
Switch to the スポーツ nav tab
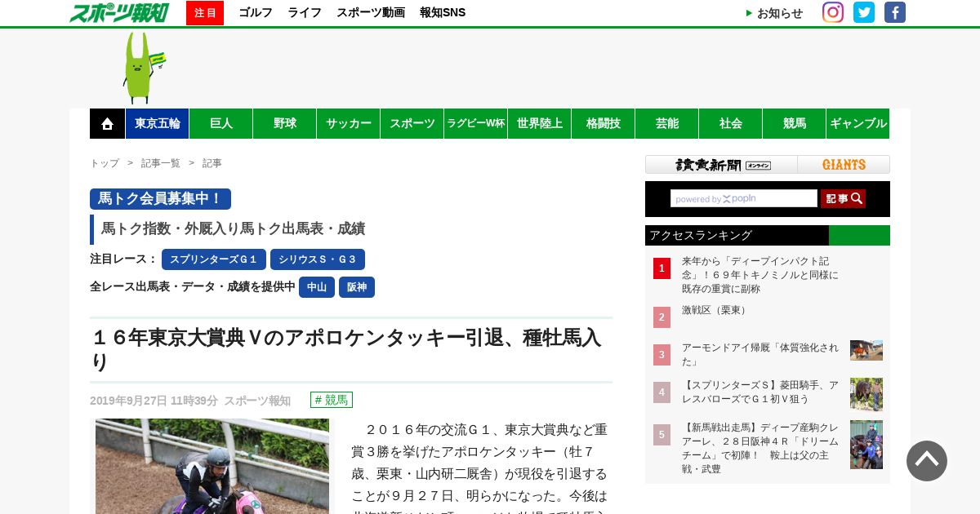412,124
